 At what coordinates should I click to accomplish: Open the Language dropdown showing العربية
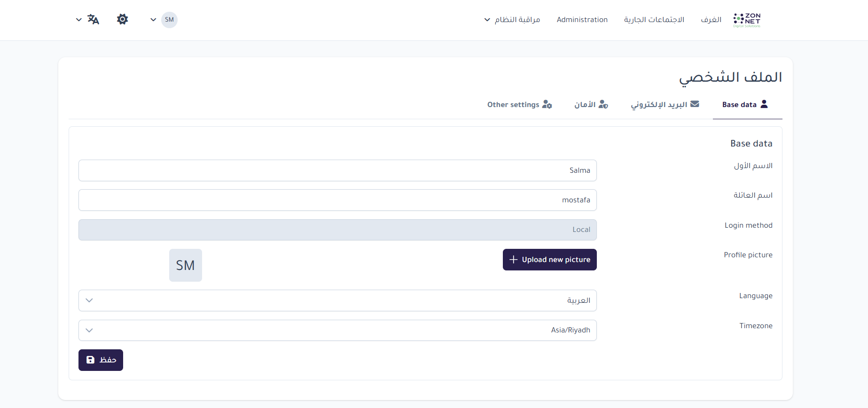337,300
